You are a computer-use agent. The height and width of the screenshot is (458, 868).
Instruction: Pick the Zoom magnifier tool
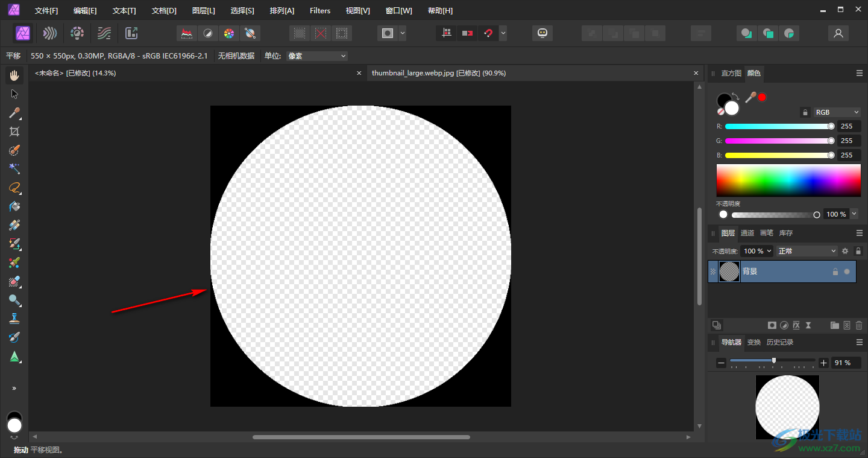pos(14,300)
